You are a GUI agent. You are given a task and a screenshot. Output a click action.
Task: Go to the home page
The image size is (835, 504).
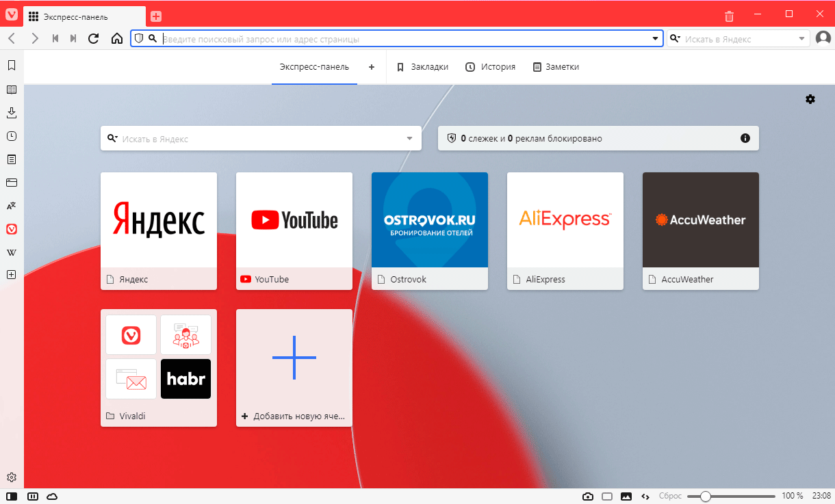[x=117, y=39]
